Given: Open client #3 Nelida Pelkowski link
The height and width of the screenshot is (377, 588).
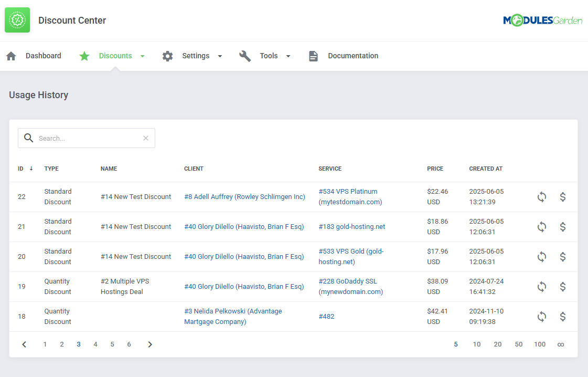Looking at the screenshot, I should (x=233, y=317).
